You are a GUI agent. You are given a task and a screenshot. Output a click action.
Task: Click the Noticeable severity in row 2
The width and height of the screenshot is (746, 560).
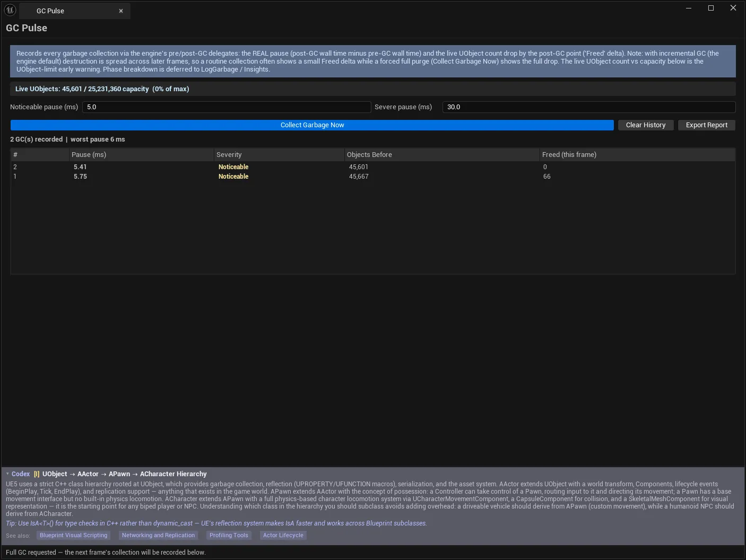click(233, 167)
